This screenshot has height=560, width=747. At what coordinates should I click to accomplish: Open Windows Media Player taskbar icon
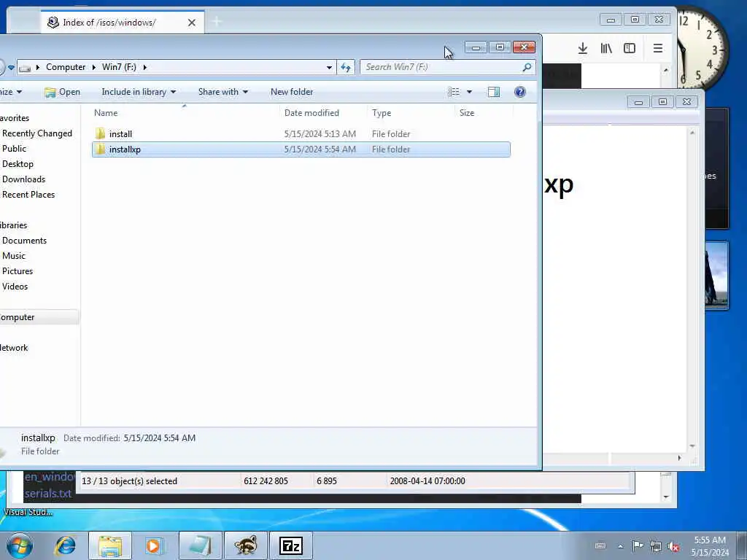coord(155,545)
